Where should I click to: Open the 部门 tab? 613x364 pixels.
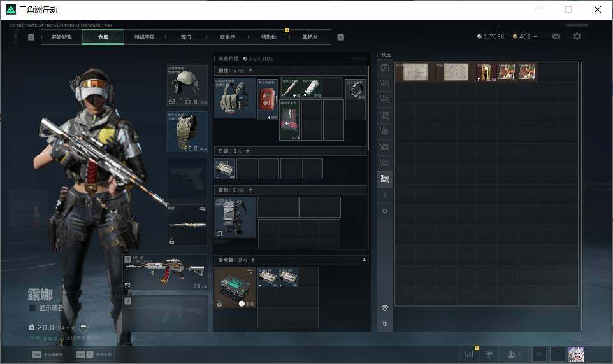click(186, 37)
